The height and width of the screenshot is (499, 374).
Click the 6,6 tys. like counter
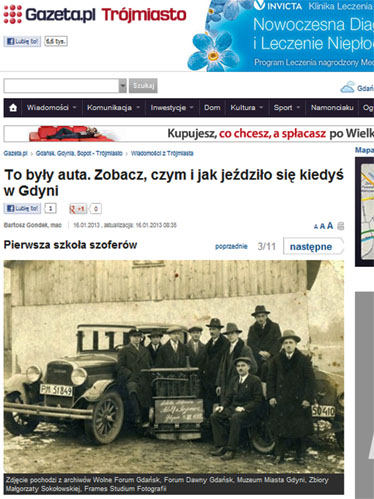click(56, 41)
